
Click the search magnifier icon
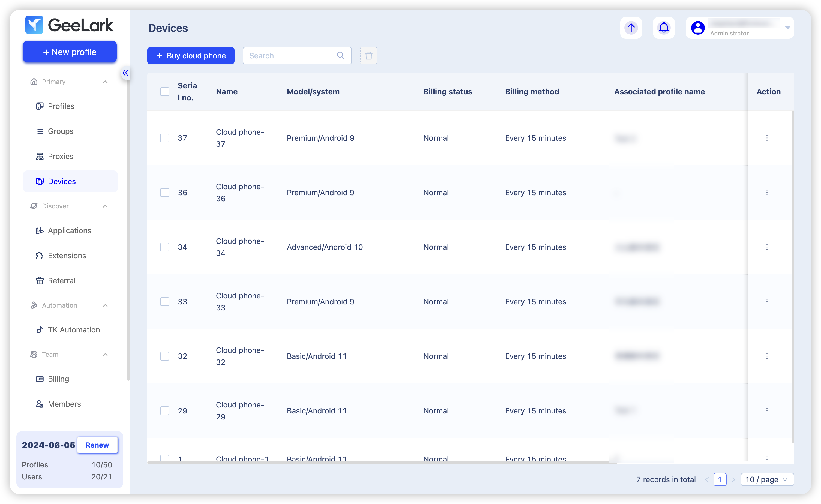point(340,56)
